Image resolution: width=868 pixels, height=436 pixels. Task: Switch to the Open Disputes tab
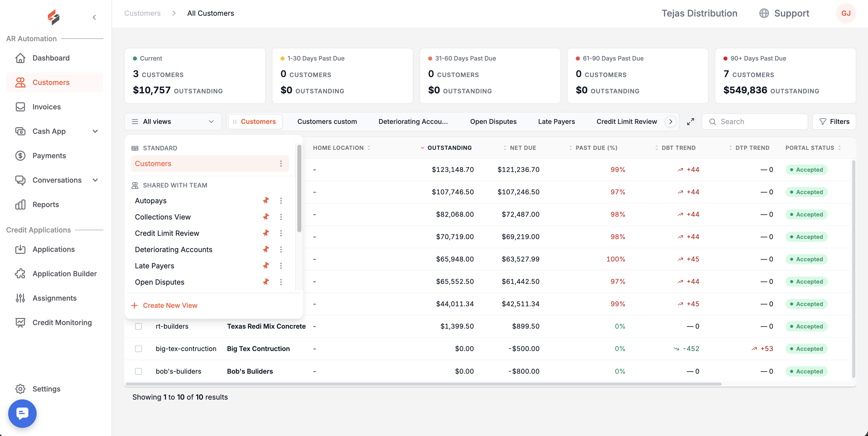pyautogui.click(x=493, y=122)
